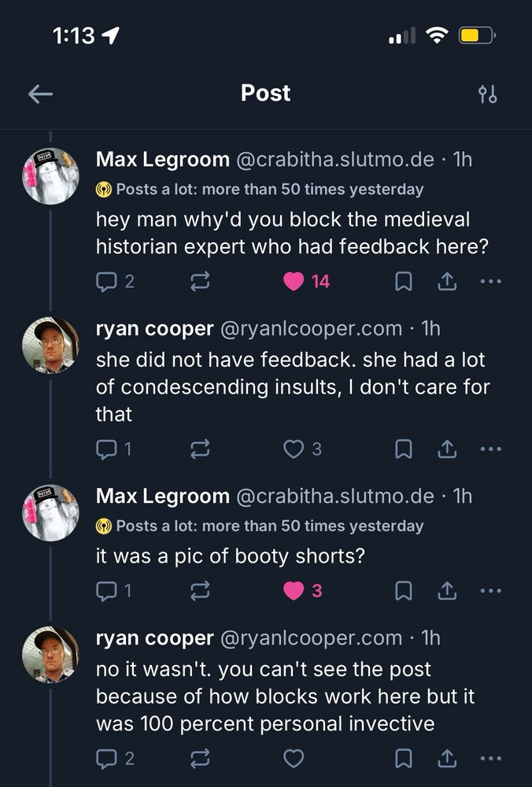This screenshot has width=532, height=787.
Task: Repost ryan cooper's reply about condescending insults
Action: click(199, 449)
